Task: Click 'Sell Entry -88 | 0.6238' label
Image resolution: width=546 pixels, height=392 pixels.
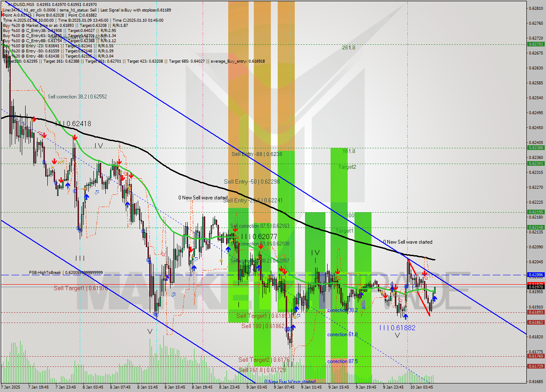Action: 257,154
